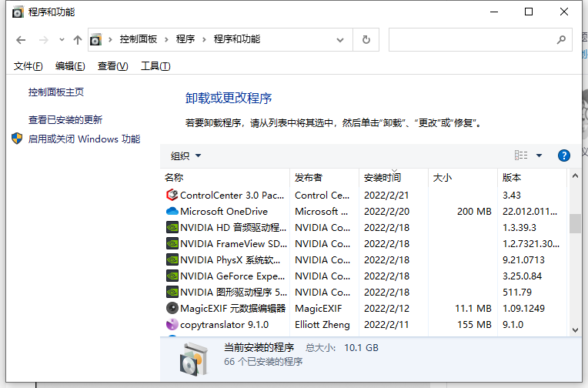Open the address bar history dropdown
This screenshot has width=588, height=388.
tap(340, 40)
